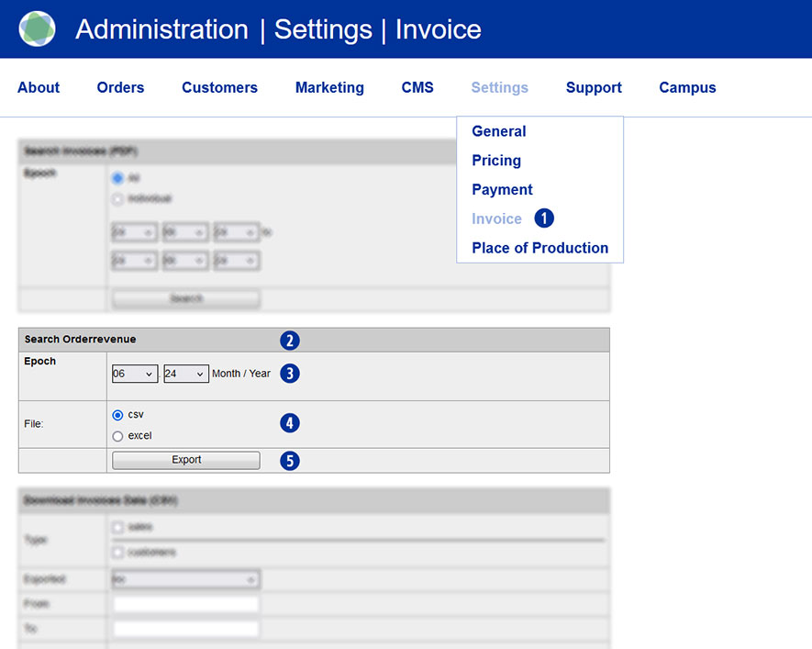Screen dimensions: 812x649
Task: Select the excel file format option
Action: pyautogui.click(x=117, y=436)
